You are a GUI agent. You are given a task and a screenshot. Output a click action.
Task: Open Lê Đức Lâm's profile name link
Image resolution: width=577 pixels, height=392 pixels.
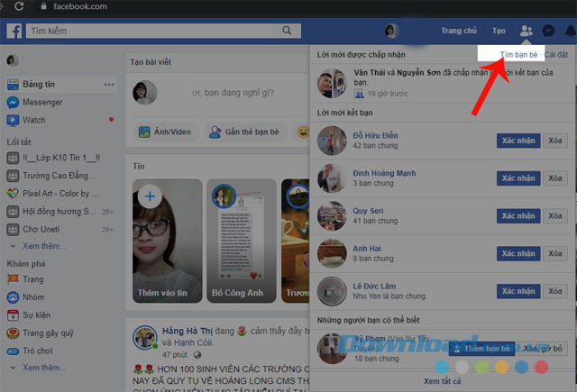point(374,286)
